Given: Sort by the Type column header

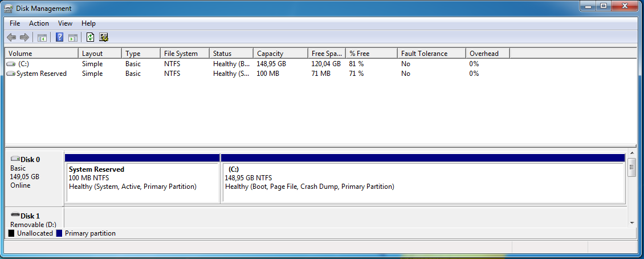Looking at the screenshot, I should (141, 54).
